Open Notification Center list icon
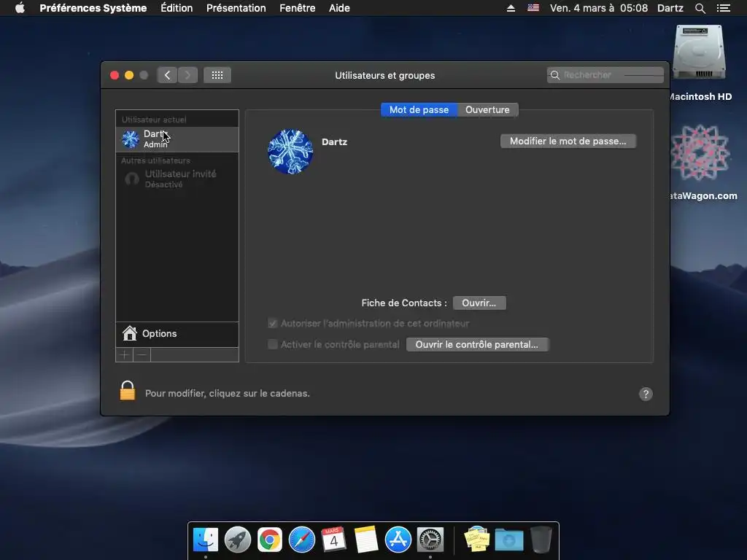This screenshot has height=560, width=747. point(724,8)
